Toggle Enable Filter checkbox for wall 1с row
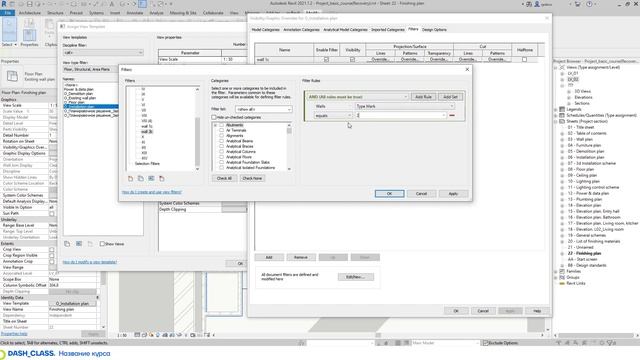The height and width of the screenshot is (360, 640). point(326,60)
